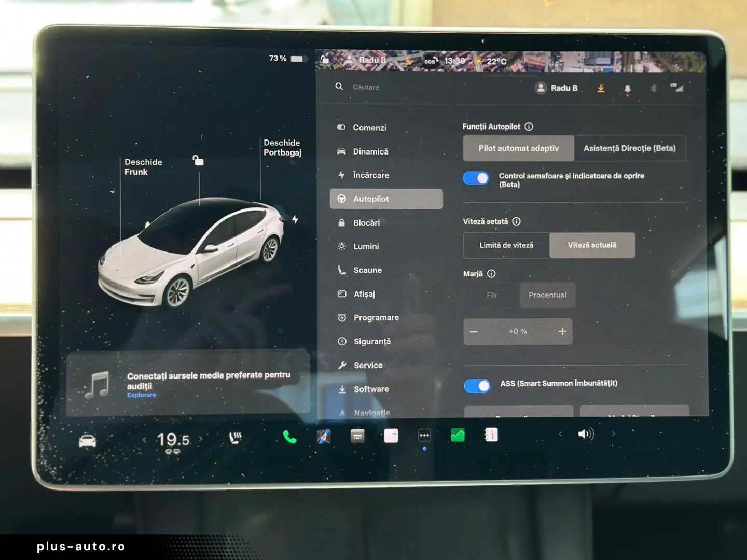Click the search magnifier icon

[x=339, y=87]
